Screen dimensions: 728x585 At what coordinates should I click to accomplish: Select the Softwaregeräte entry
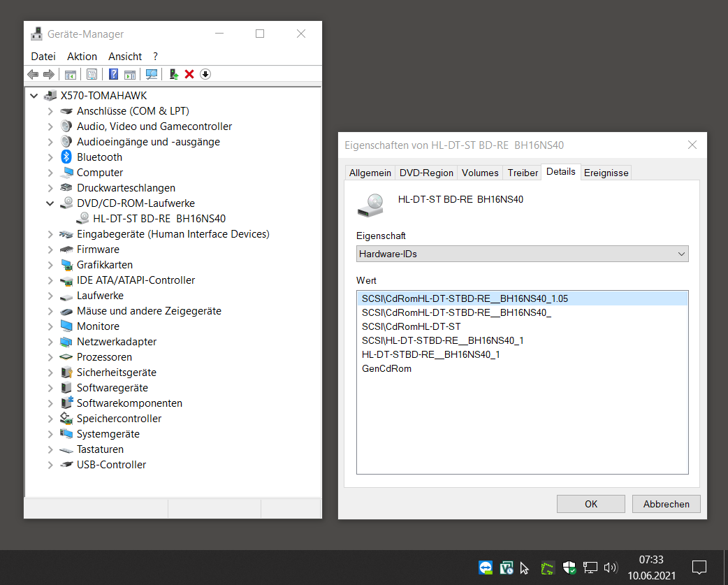[112, 388]
